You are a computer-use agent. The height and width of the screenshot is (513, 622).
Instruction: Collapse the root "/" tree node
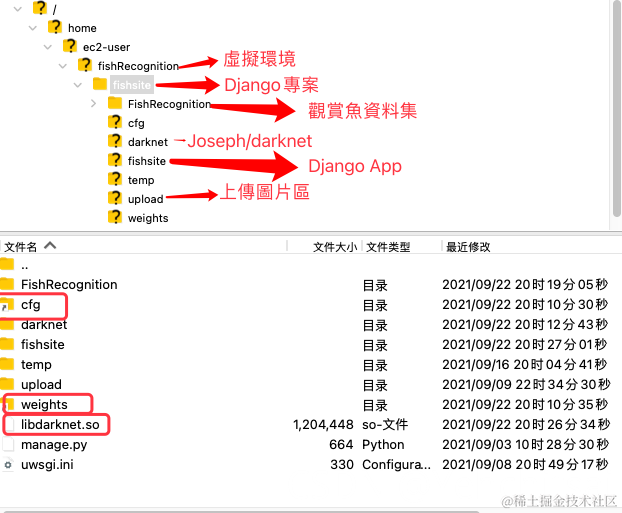[x=18, y=9]
